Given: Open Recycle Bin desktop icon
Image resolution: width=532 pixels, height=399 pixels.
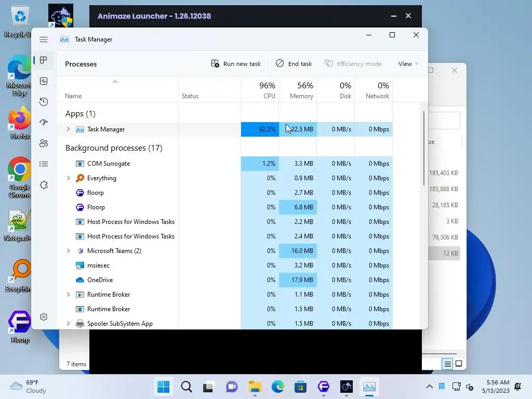Looking at the screenshot, I should pos(18,22).
